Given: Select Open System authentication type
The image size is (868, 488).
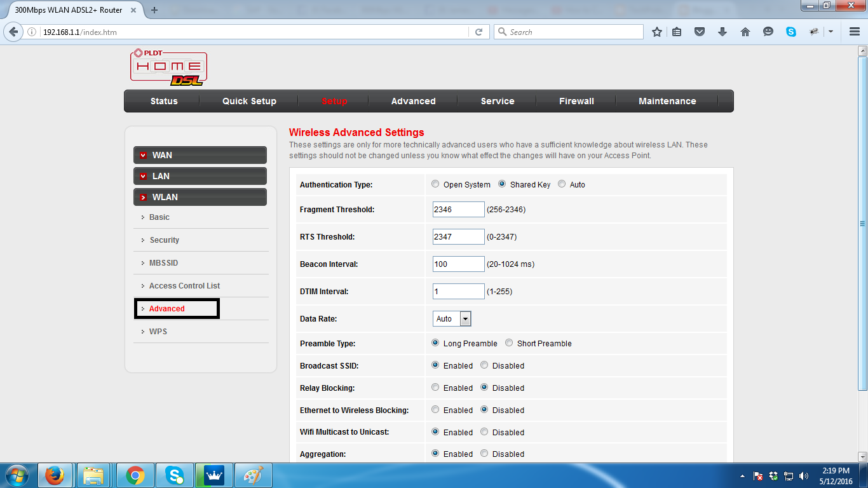Looking at the screenshot, I should point(435,184).
